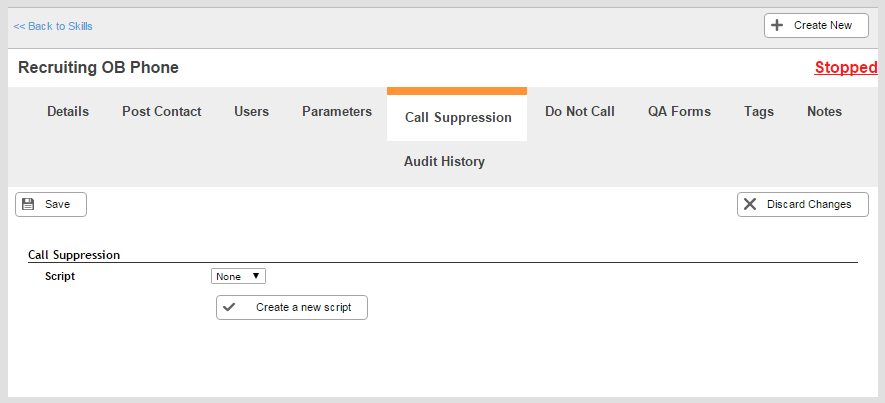Show the Audit History tab
The height and width of the screenshot is (403, 885).
pos(444,162)
